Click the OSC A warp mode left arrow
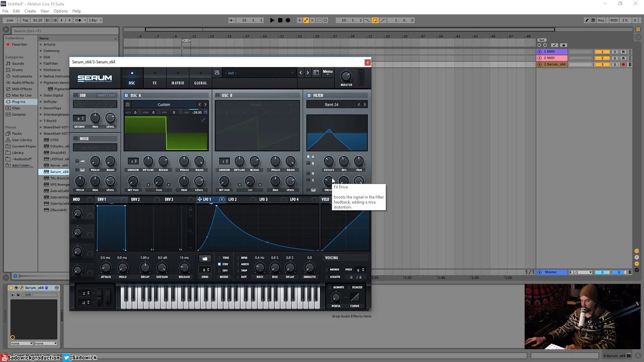The image size is (644, 362). (148, 185)
